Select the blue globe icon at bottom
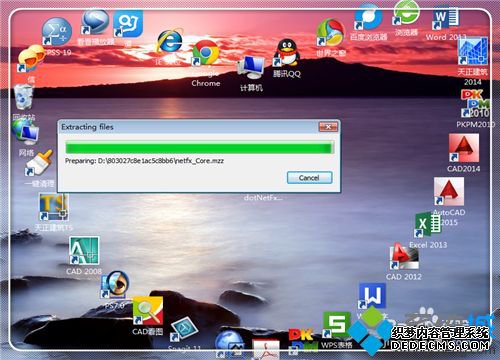This screenshot has height=360, width=500. [229, 343]
